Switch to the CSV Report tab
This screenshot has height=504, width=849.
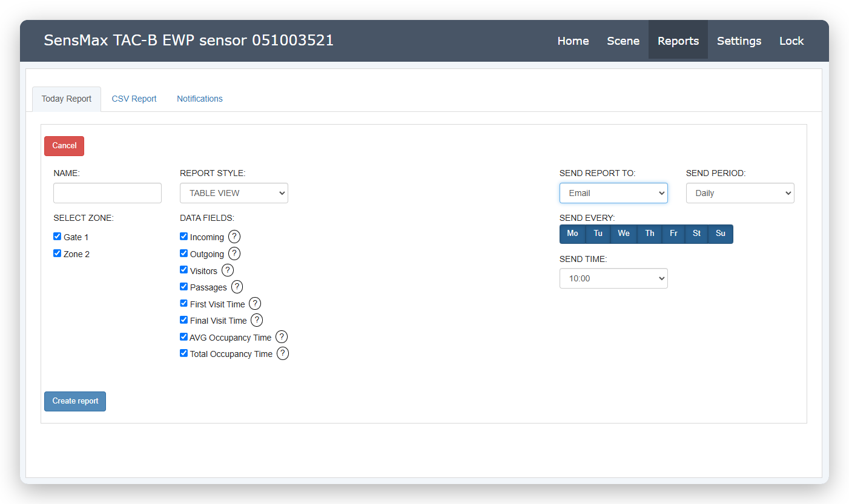134,99
